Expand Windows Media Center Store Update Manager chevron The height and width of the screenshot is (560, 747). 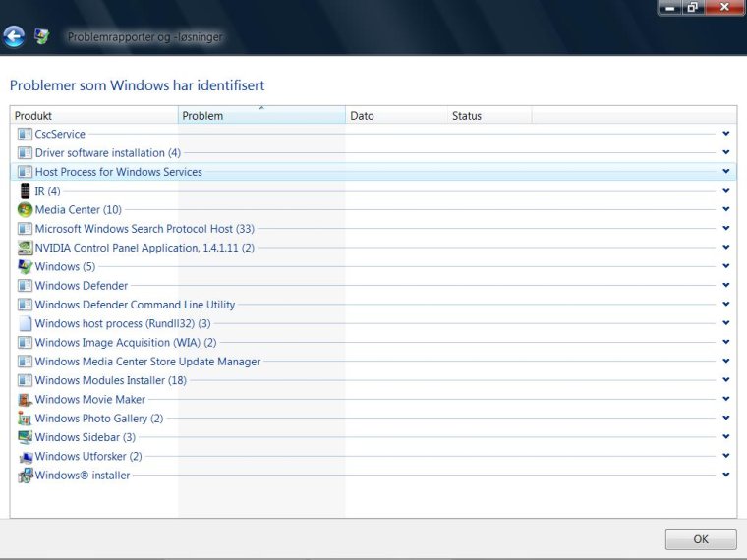click(726, 361)
